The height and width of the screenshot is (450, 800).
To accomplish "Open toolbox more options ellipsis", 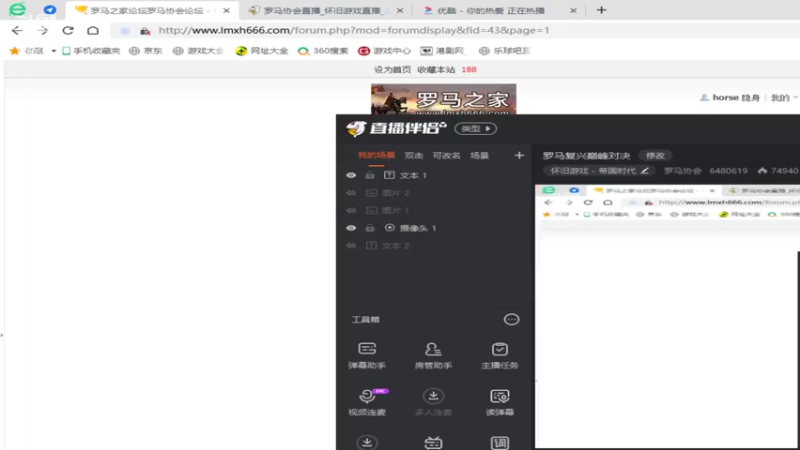I will point(511,319).
